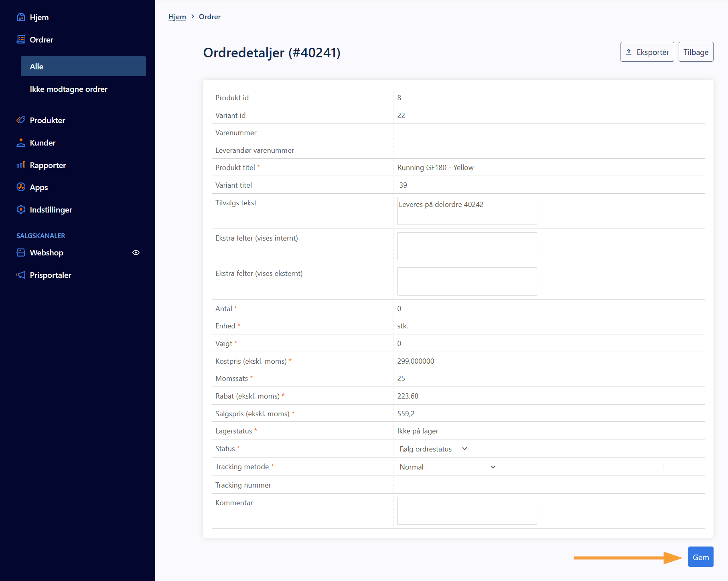The image size is (728, 581).
Task: Follow the Hjem breadcrumb link
Action: pyautogui.click(x=177, y=17)
